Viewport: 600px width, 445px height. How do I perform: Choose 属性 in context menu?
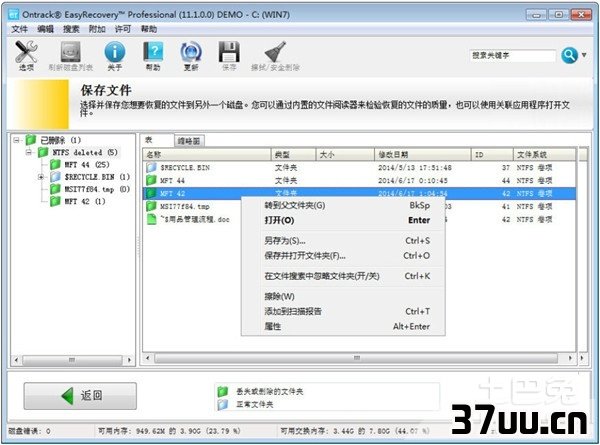pyautogui.click(x=343, y=326)
